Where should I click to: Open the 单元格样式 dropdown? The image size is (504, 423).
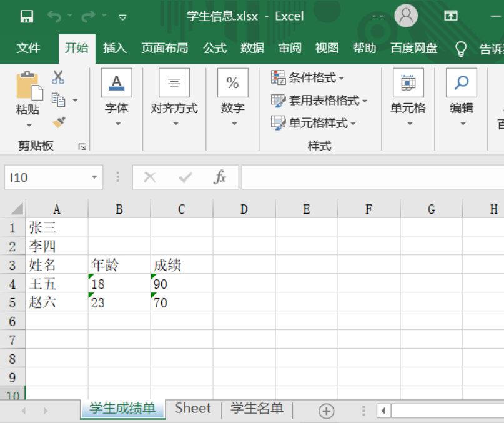314,123
